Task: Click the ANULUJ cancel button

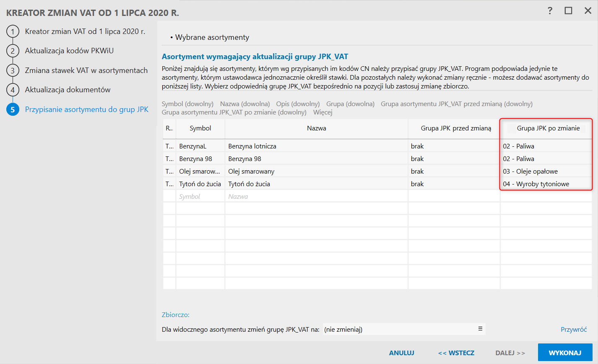Action: 401,353
